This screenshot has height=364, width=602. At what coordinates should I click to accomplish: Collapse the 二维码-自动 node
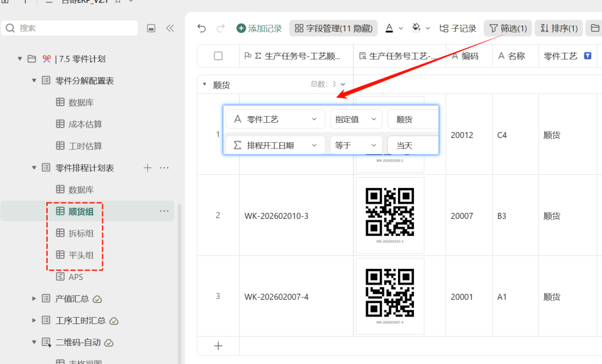click(x=34, y=342)
